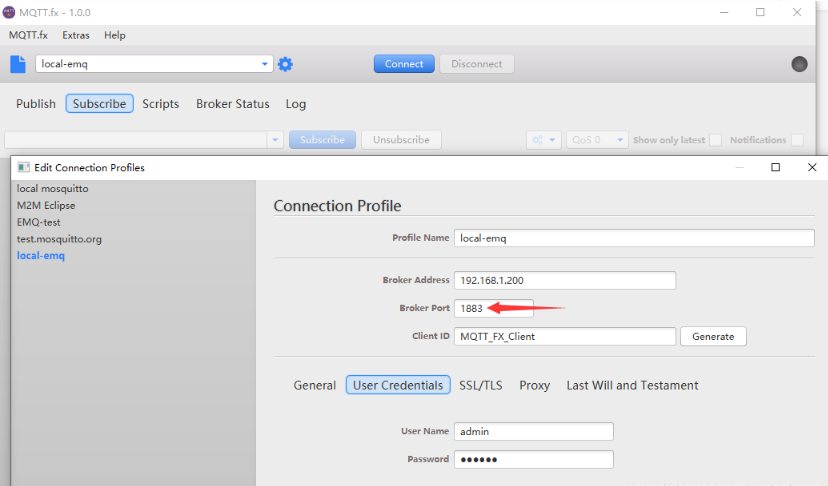This screenshot has width=828, height=486.
Task: Select test.mosquitto.org profile in list
Action: (59, 239)
